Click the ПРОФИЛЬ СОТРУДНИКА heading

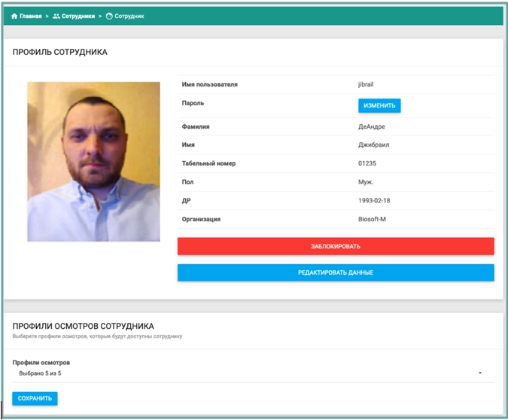click(x=60, y=52)
